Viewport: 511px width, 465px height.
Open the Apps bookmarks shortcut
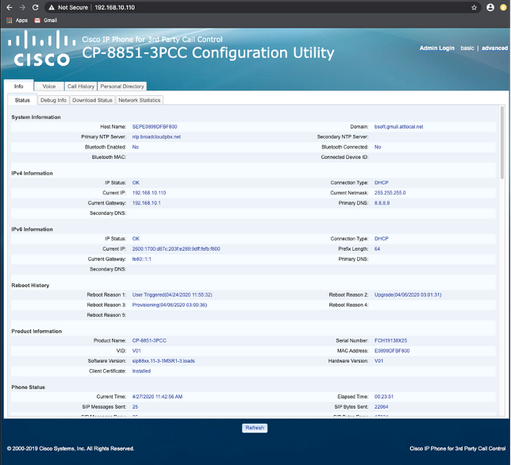[x=17, y=20]
